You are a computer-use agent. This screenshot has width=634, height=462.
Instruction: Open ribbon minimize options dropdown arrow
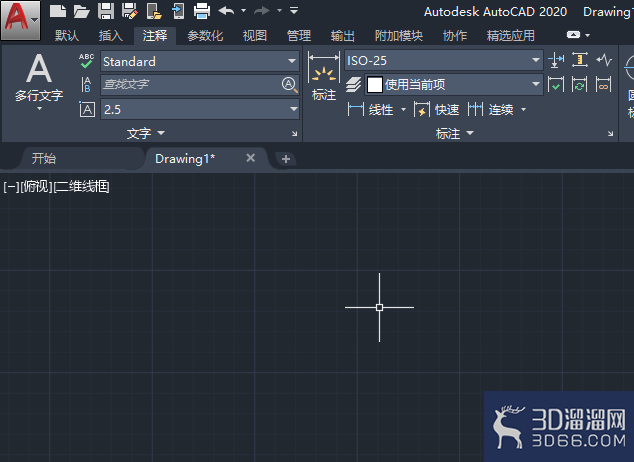click(588, 35)
